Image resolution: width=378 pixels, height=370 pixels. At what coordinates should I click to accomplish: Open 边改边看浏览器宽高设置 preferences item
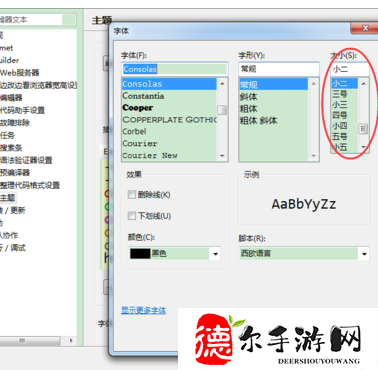pyautogui.click(x=38, y=85)
